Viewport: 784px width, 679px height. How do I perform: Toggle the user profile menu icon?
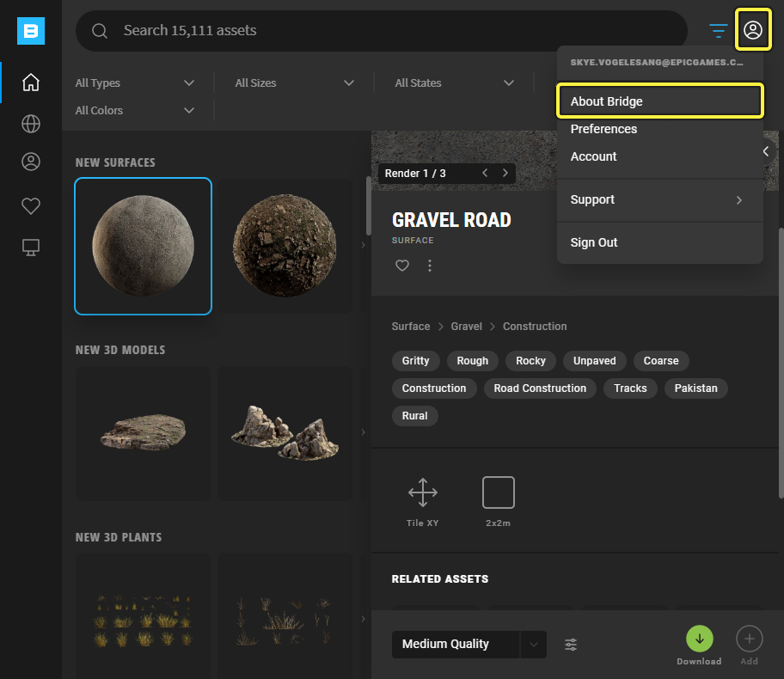coord(753,31)
